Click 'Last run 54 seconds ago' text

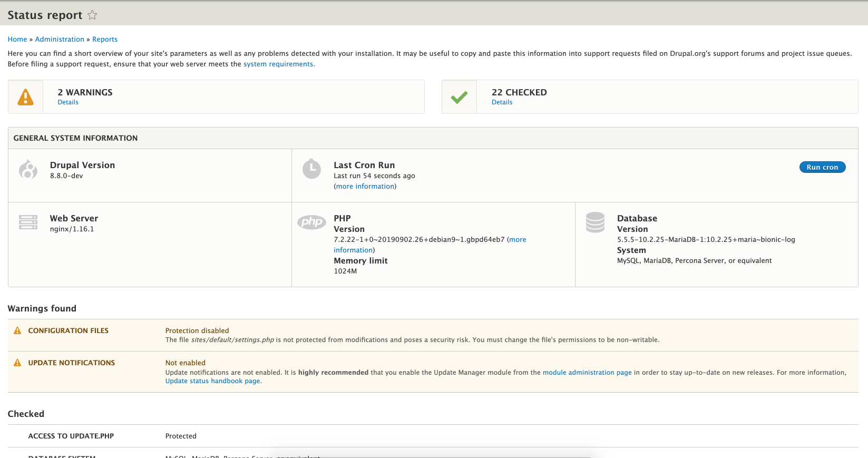374,176
